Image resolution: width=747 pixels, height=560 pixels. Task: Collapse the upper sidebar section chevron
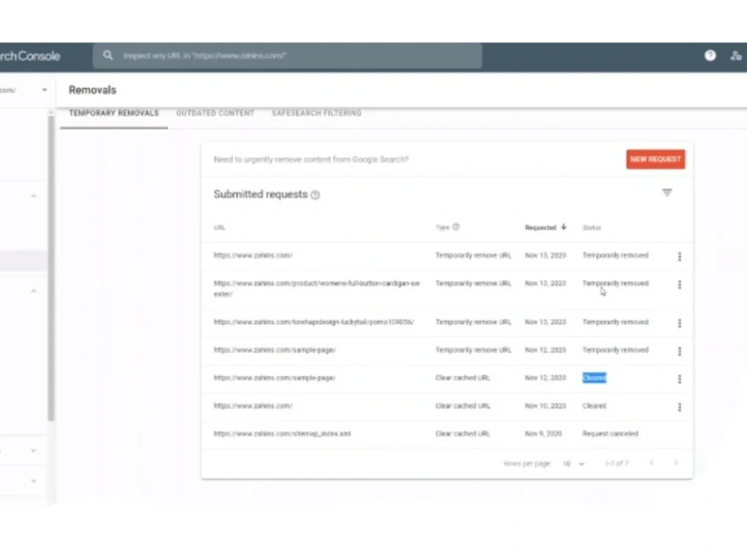click(34, 196)
